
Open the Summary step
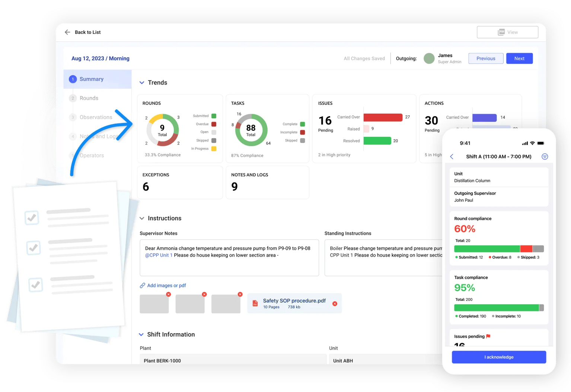[98, 79]
